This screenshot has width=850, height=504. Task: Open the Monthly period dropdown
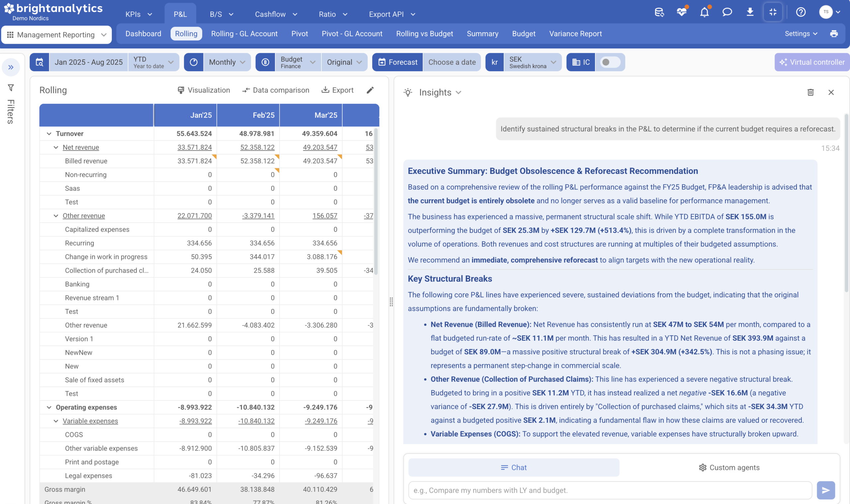click(227, 62)
